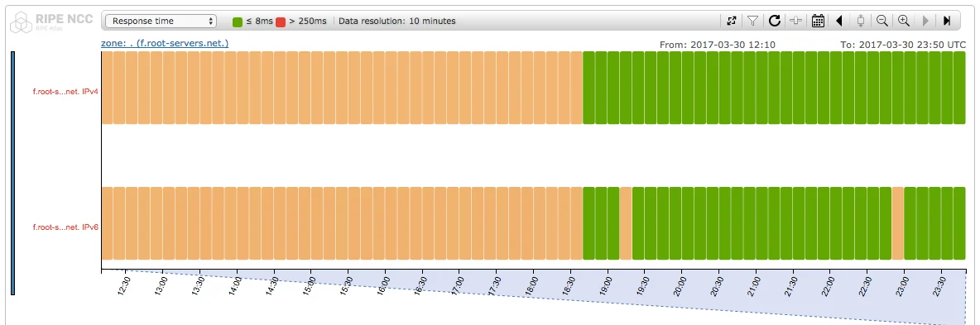This screenshot has width=980, height=325.
Task: Click the green ≤ 8ms legend swatch
Action: point(237,22)
